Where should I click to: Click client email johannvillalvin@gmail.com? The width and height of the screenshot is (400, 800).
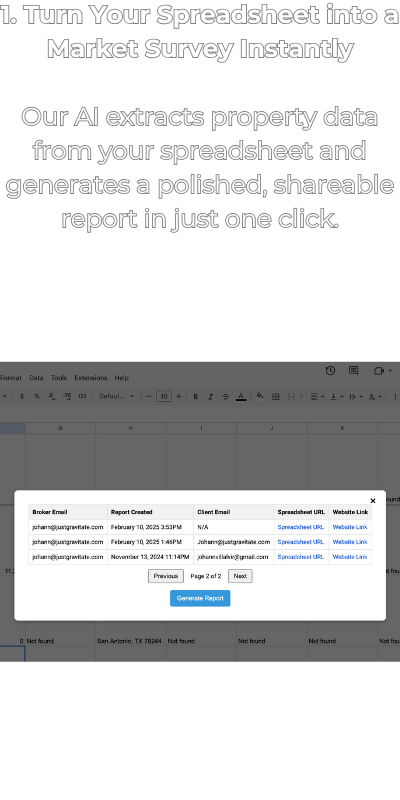(x=233, y=557)
